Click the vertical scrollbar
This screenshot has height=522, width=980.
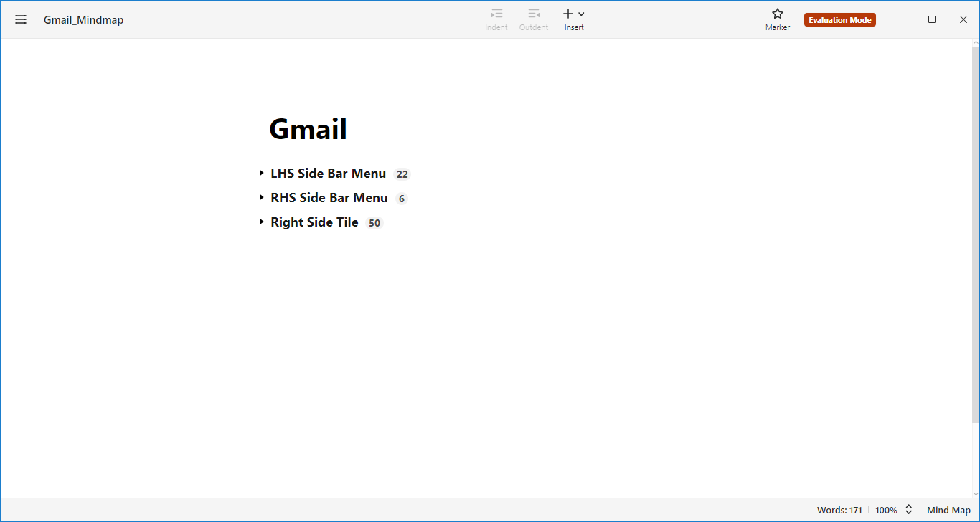[x=976, y=235]
